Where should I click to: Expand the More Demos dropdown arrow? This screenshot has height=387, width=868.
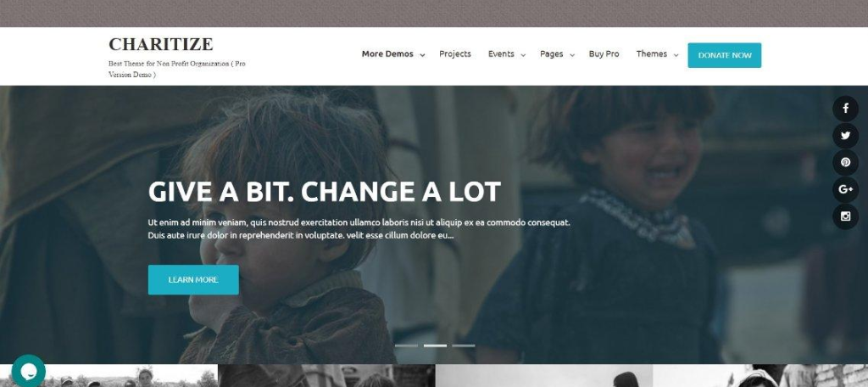click(422, 55)
